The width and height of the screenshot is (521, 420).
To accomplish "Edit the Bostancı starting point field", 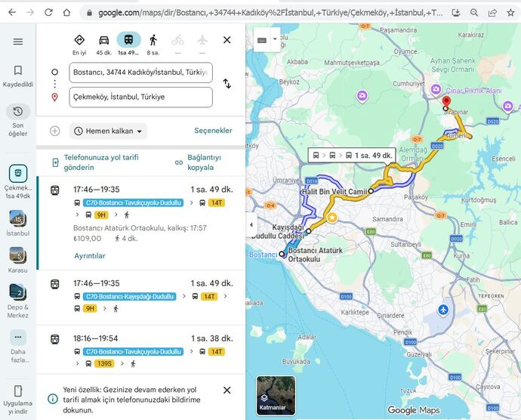I will (141, 73).
